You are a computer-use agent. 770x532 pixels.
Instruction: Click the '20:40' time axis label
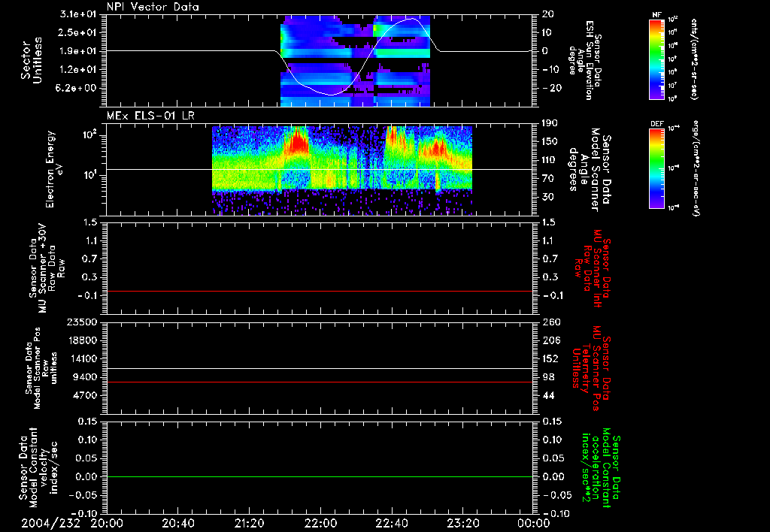click(178, 523)
